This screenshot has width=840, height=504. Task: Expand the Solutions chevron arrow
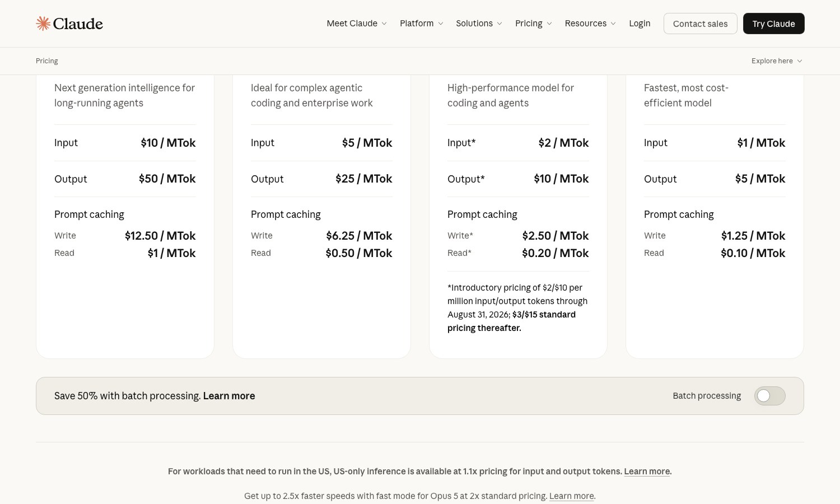tap(500, 24)
